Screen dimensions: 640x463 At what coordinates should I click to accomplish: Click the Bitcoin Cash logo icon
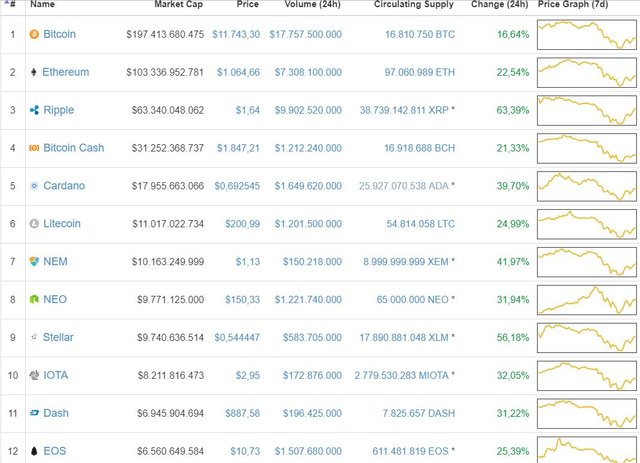pyautogui.click(x=34, y=148)
